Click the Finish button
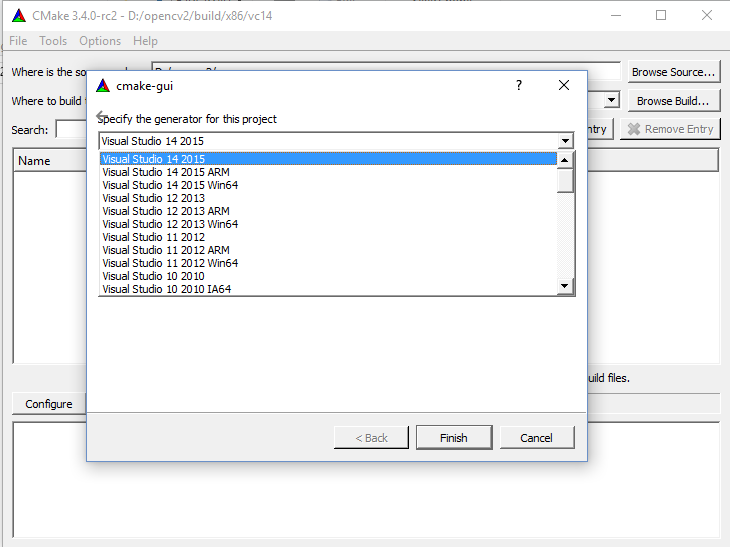Image resolution: width=730 pixels, height=547 pixels. (x=454, y=438)
